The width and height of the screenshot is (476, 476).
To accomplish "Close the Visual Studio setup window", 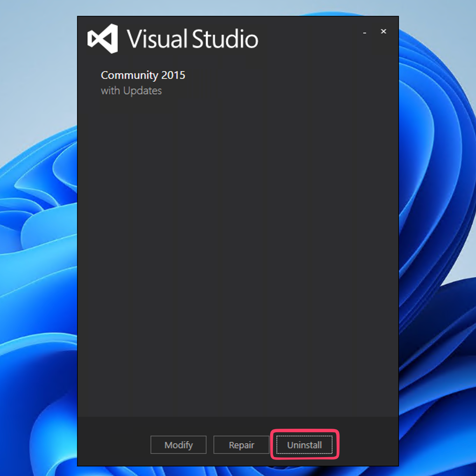I will 384,31.
